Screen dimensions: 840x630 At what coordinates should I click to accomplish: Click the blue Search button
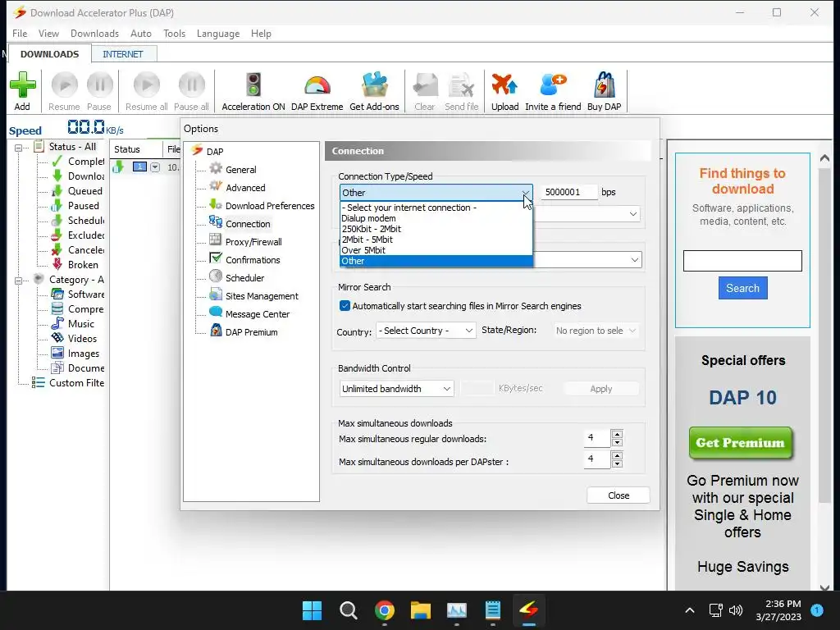pyautogui.click(x=742, y=288)
